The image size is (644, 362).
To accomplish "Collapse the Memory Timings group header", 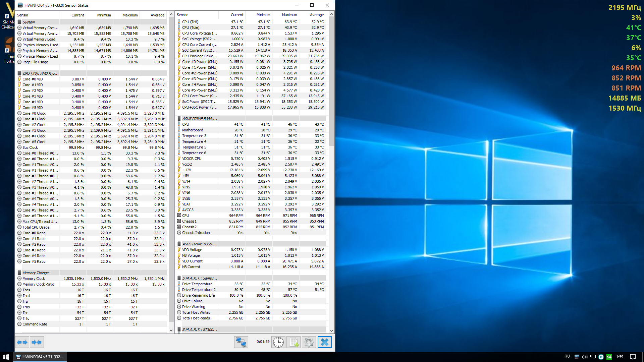I will (35, 273).
